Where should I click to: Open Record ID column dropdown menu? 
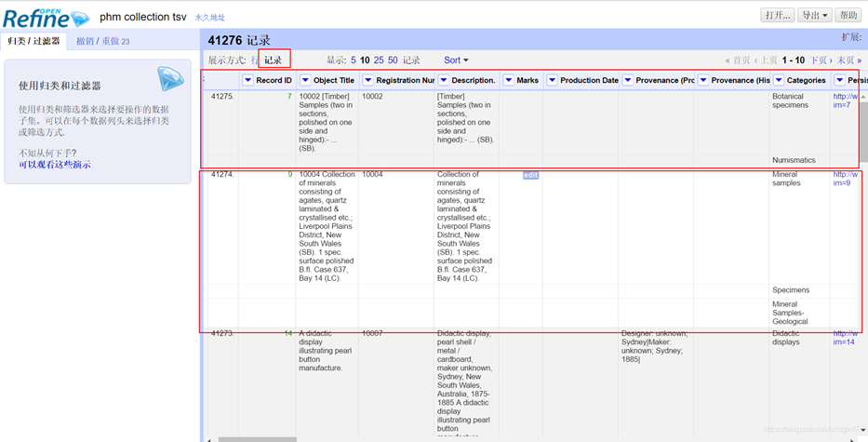click(248, 80)
